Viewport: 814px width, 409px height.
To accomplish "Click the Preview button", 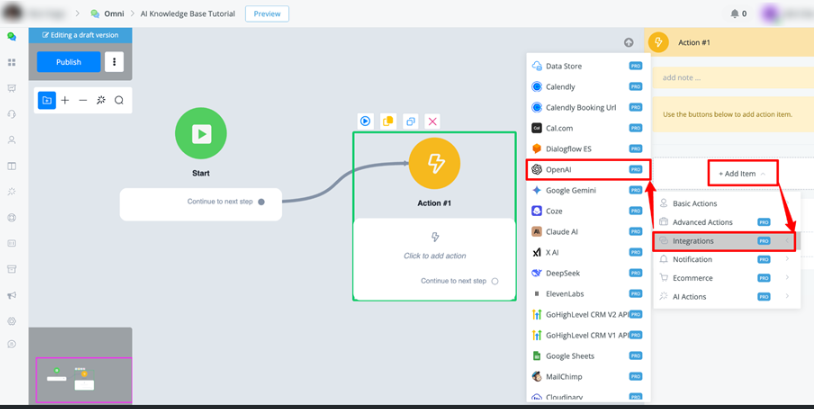I will tap(266, 14).
